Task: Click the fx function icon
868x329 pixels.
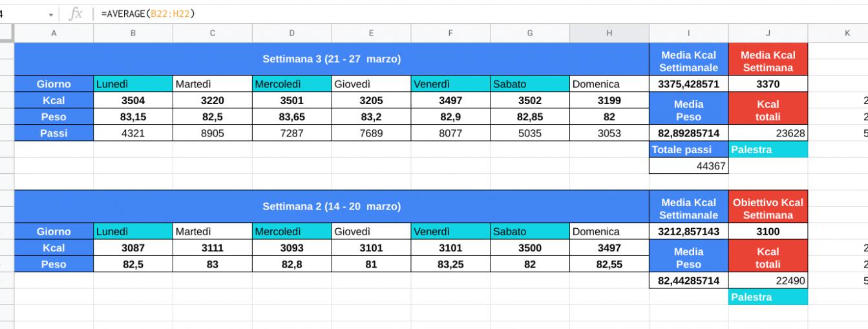Action: click(x=76, y=14)
